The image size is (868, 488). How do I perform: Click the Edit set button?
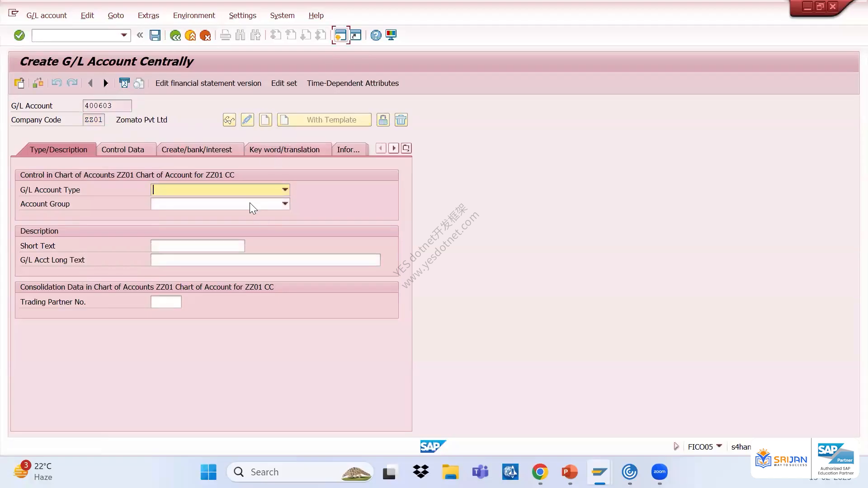coord(284,83)
